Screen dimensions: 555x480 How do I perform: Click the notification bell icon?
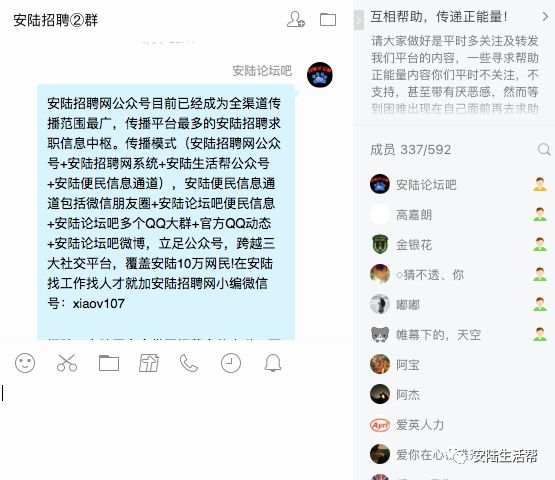click(273, 363)
